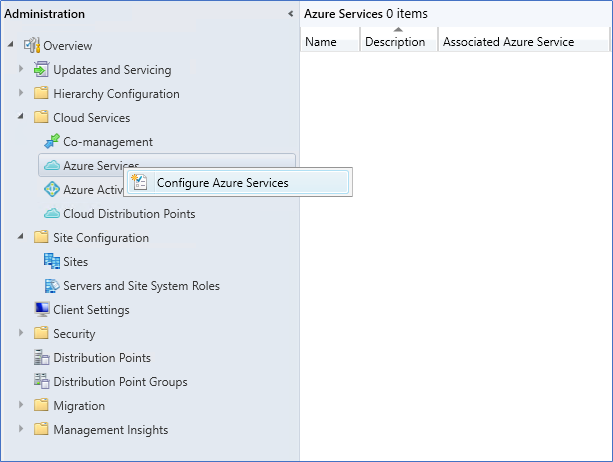Screen dimensions: 613x462
Task: Click the Configure Azure Services menu icon
Action: pyautogui.click(x=139, y=182)
